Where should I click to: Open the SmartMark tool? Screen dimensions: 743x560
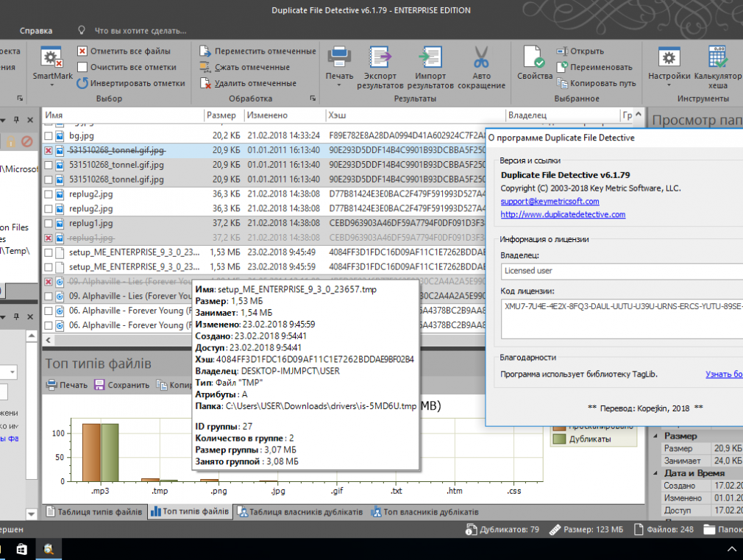52,65
